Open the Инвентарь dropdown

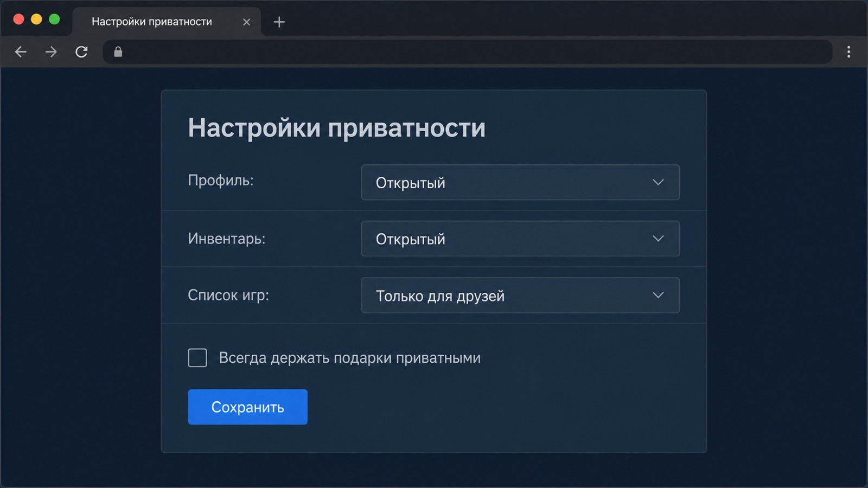click(x=520, y=239)
